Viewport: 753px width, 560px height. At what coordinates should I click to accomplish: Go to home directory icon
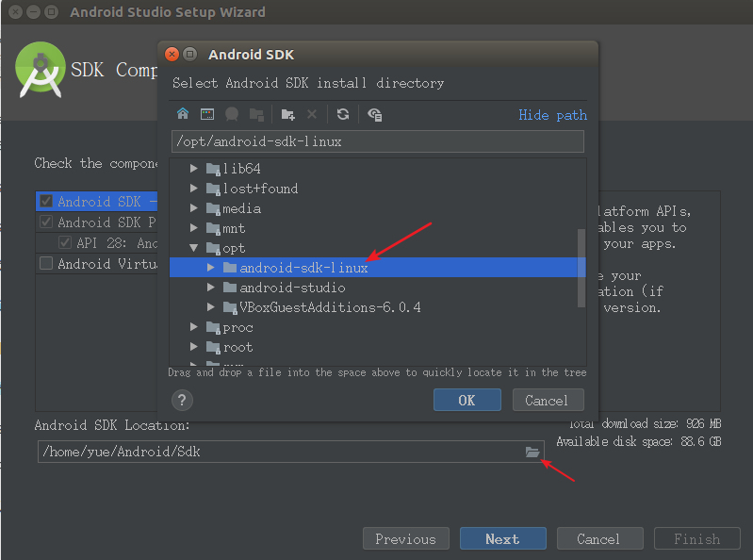[183, 114]
